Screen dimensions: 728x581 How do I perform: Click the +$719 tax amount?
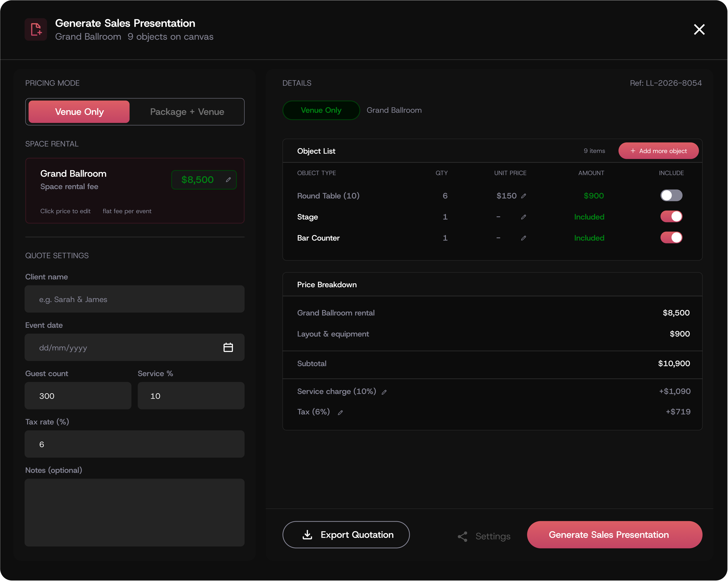tap(678, 412)
